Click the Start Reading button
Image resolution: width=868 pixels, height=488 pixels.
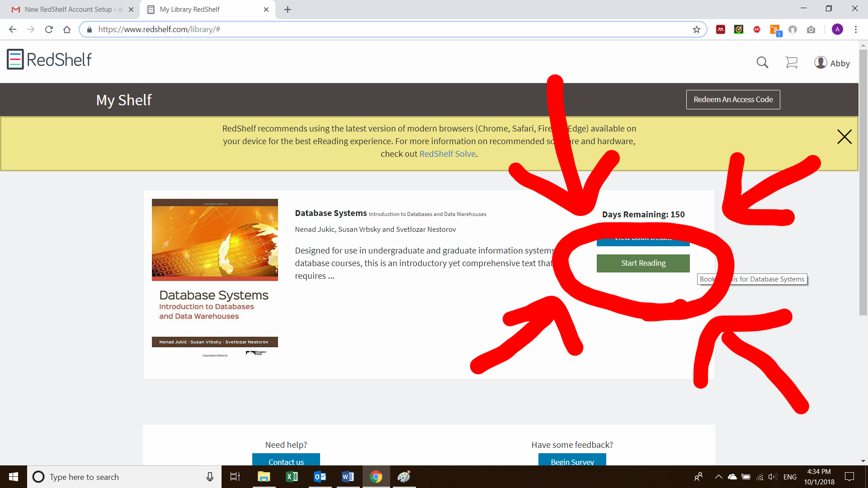pyautogui.click(x=643, y=263)
